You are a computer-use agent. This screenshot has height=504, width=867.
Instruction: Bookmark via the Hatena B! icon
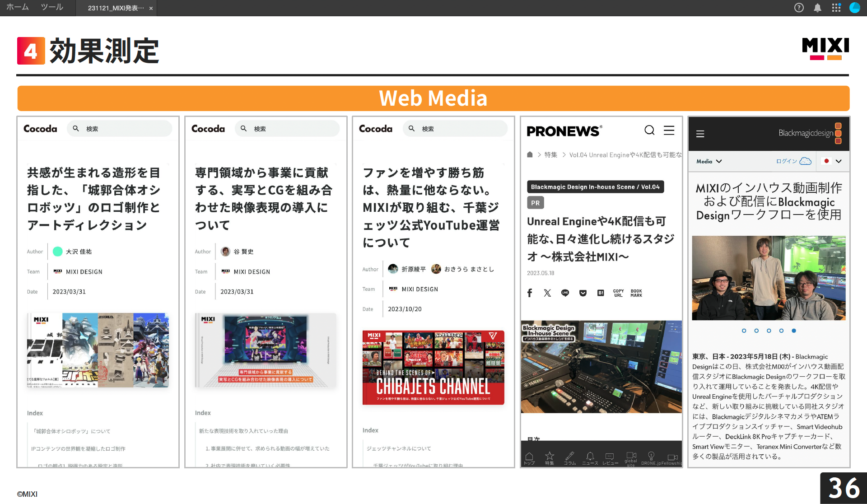pos(600,293)
